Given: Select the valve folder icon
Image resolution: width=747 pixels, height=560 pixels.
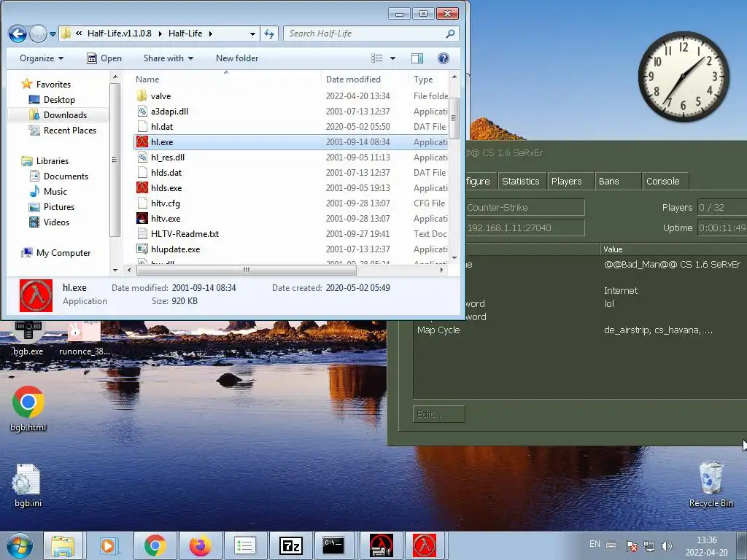Looking at the screenshot, I should coord(142,96).
